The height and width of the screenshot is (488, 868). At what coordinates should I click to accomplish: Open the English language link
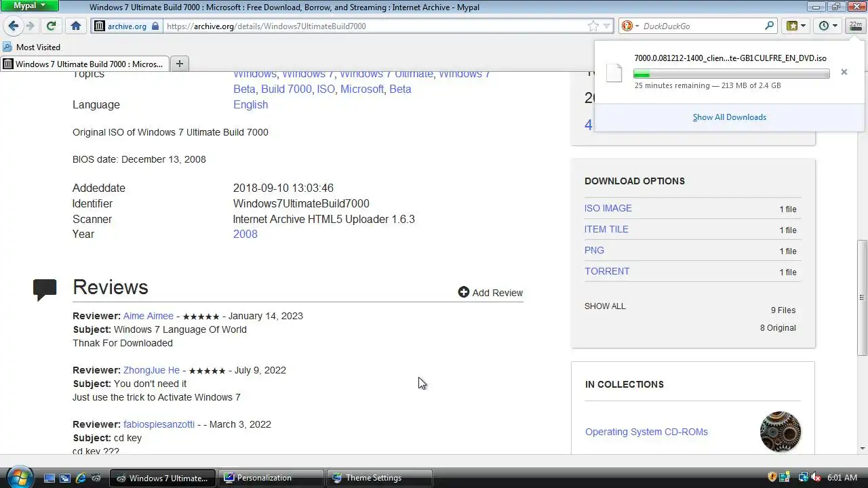[x=250, y=104]
